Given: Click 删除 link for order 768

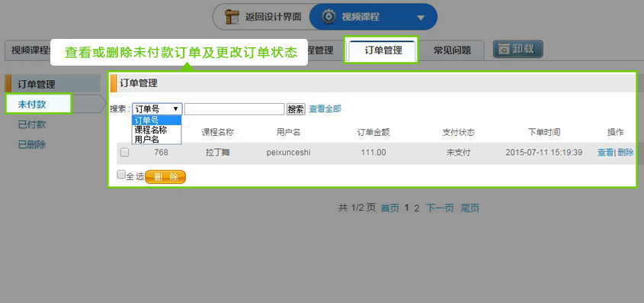Looking at the screenshot, I should [625, 153].
